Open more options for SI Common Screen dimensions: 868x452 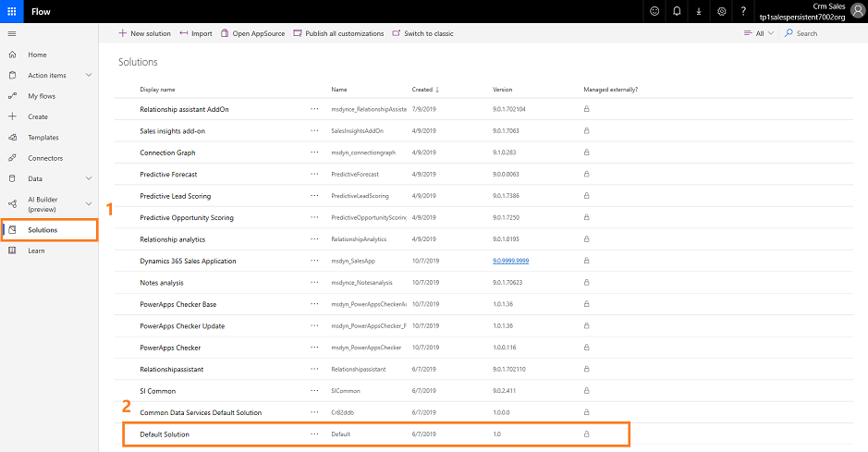(x=314, y=391)
